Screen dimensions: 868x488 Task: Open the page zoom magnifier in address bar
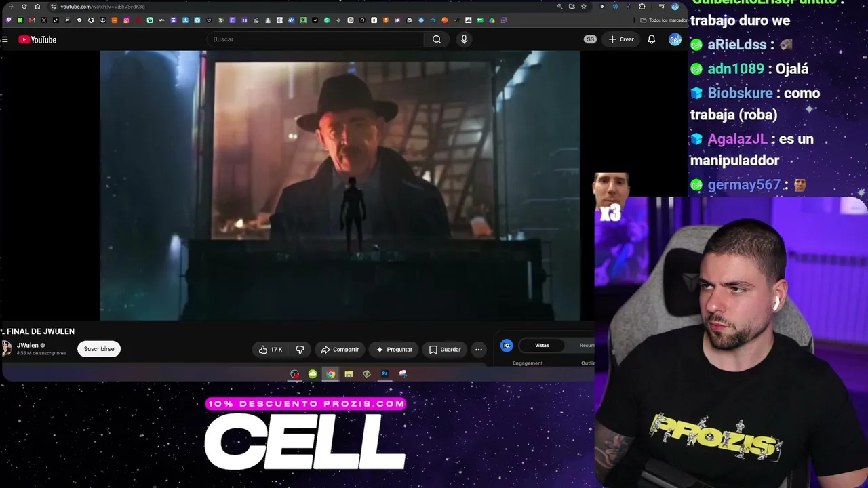[559, 7]
